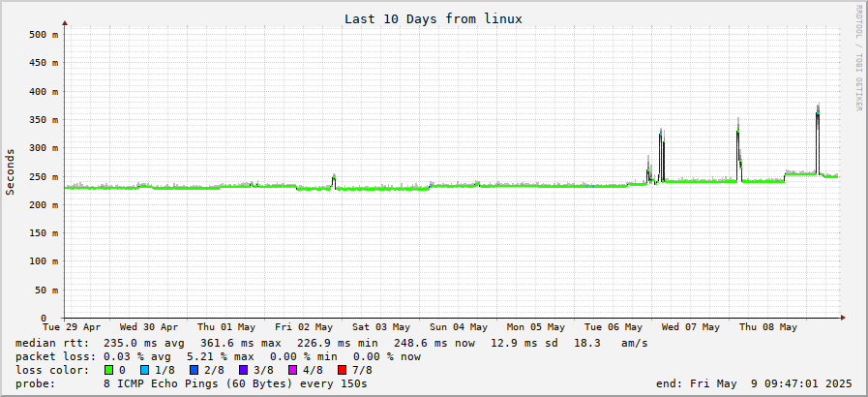The height and width of the screenshot is (397, 868).
Task: Click the green loss color swatch for 0
Action: 108,370
